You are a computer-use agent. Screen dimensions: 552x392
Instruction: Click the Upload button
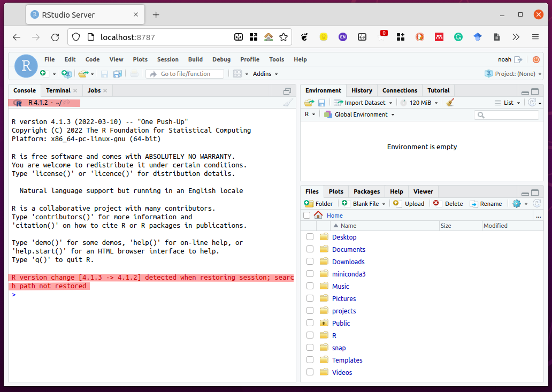[409, 203]
